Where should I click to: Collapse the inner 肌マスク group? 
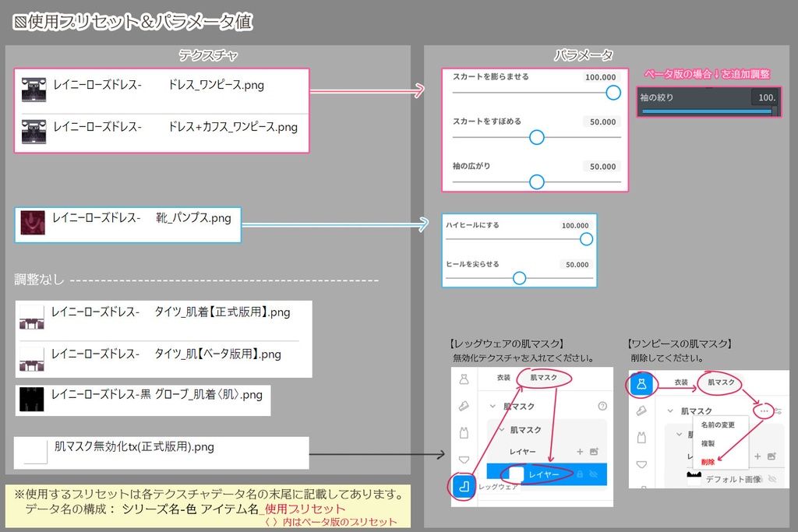[x=503, y=429]
